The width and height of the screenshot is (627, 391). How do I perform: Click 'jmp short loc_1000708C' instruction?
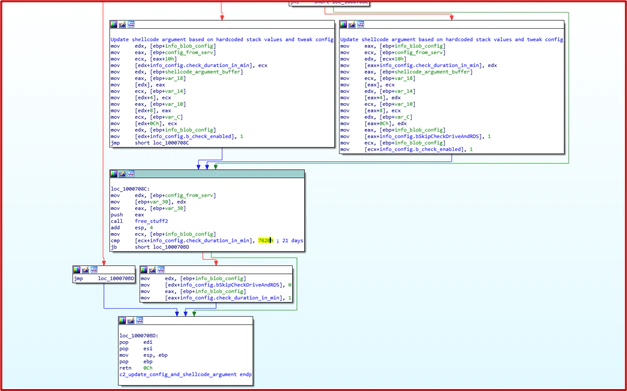150,143
